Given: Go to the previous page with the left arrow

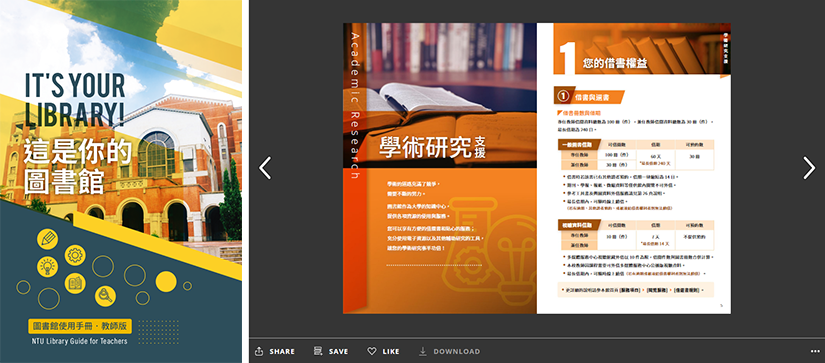Looking at the screenshot, I should (x=265, y=168).
